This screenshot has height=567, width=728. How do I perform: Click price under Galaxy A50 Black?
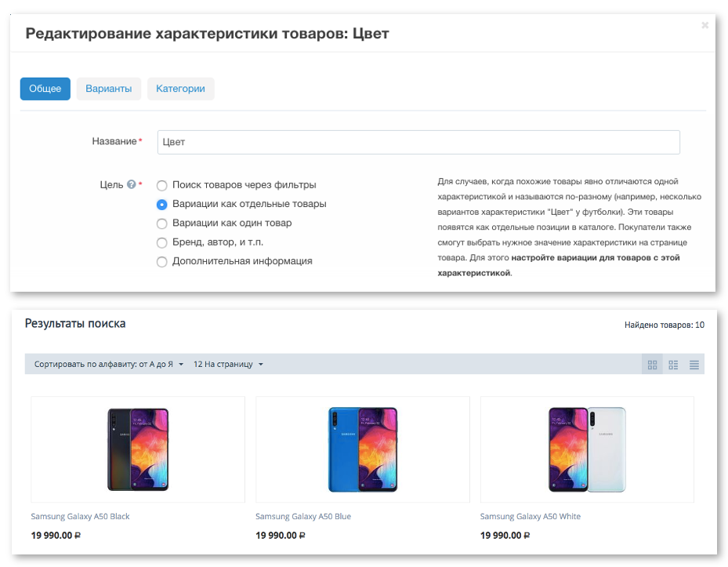[x=56, y=536]
